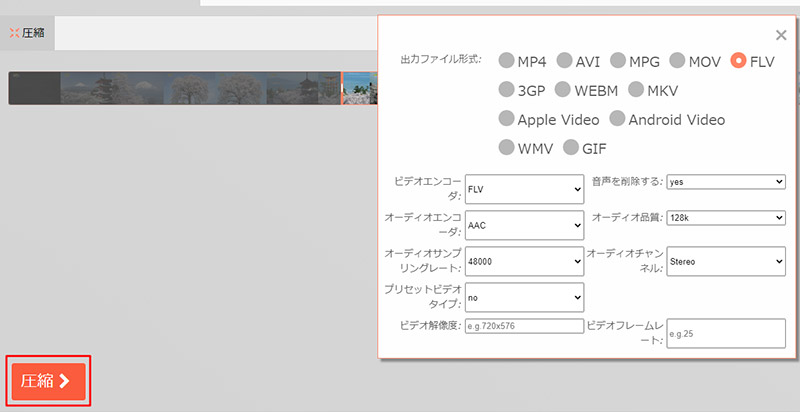Close the output settings popup

(x=781, y=35)
